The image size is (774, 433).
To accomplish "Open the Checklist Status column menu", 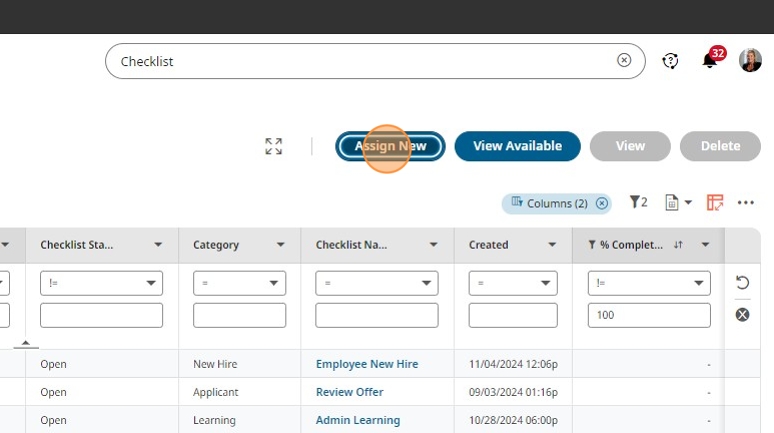I will pos(158,245).
